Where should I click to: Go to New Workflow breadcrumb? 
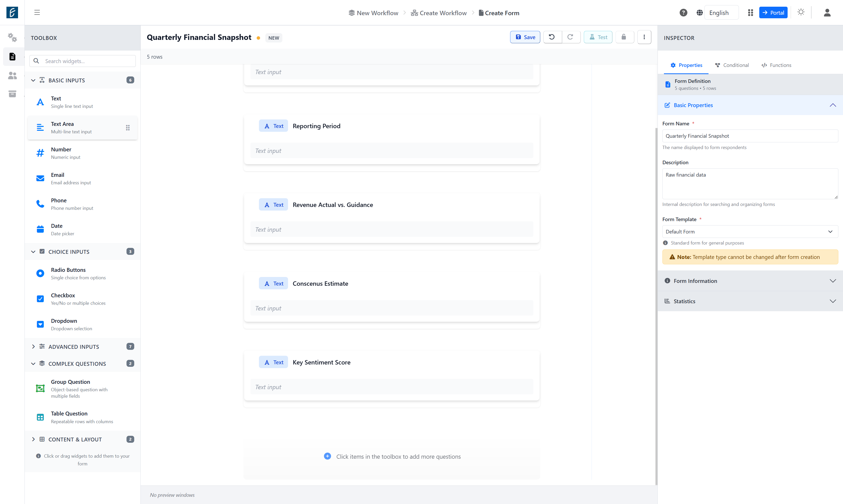click(373, 13)
